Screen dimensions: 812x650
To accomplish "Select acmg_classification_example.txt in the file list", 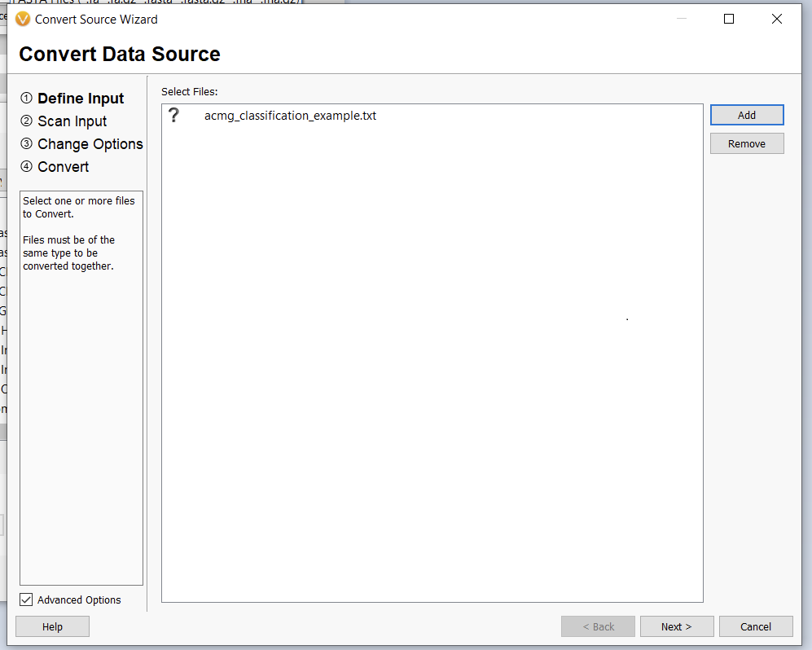I will pyautogui.click(x=290, y=116).
